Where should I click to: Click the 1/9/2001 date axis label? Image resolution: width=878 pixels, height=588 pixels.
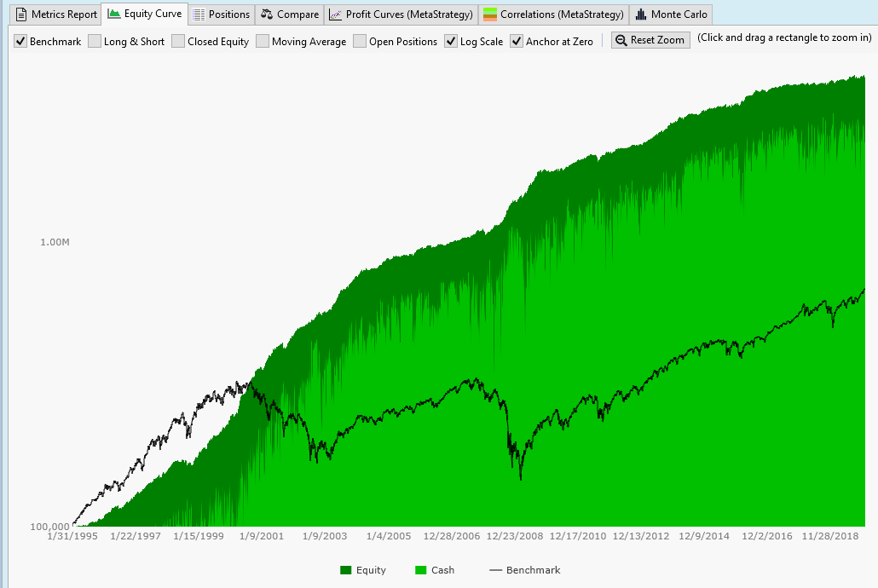pos(262,536)
